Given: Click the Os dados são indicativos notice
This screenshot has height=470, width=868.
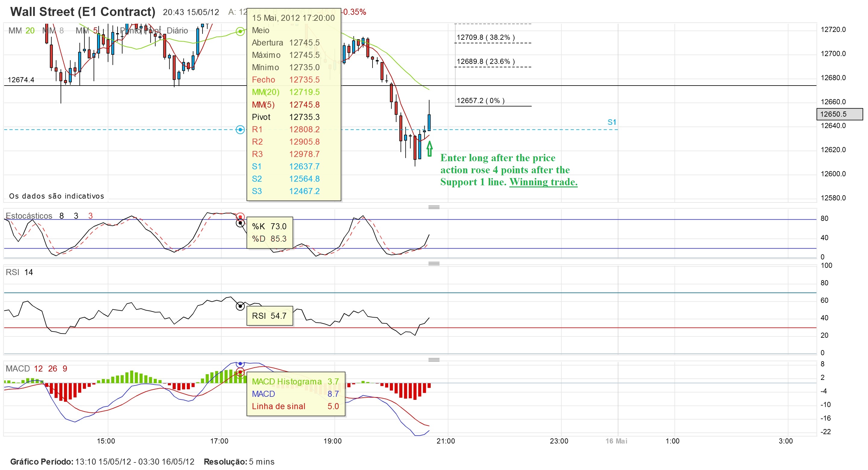Looking at the screenshot, I should coord(57,196).
